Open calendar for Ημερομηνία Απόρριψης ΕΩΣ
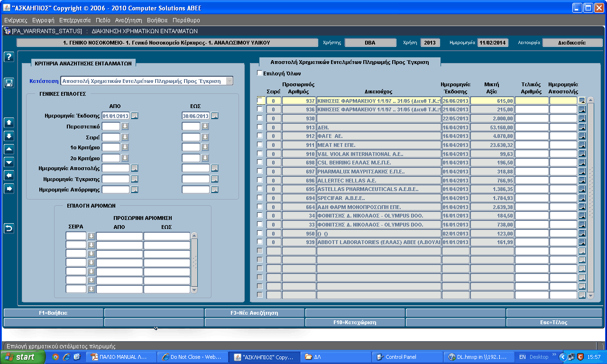This screenshot has width=607, height=364. pos(215,190)
